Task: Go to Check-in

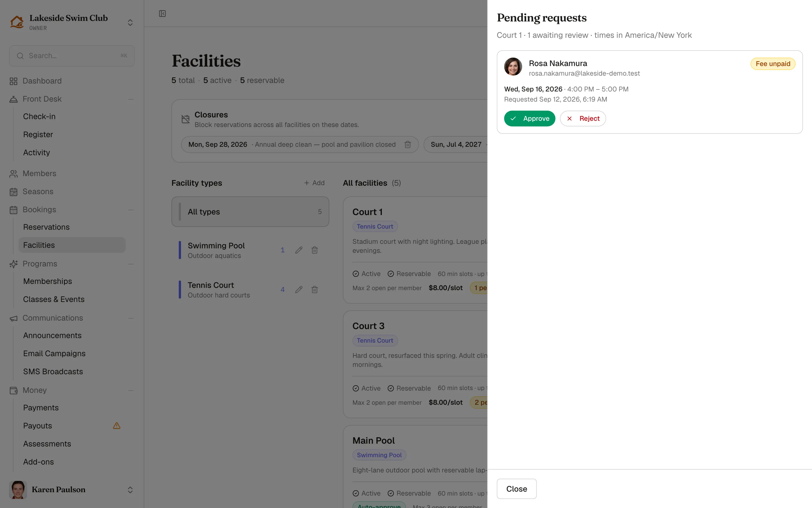Action: [x=39, y=117]
